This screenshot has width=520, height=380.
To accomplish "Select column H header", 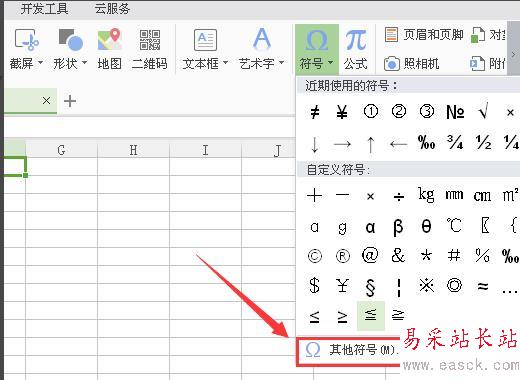I will (133, 150).
